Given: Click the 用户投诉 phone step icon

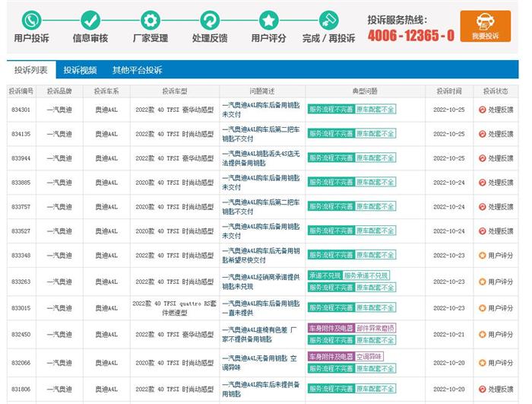Looking at the screenshot, I should point(32,20).
